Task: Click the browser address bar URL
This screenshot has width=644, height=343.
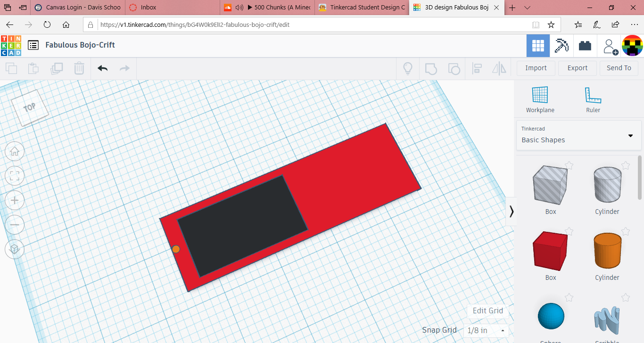Action: 195,24
